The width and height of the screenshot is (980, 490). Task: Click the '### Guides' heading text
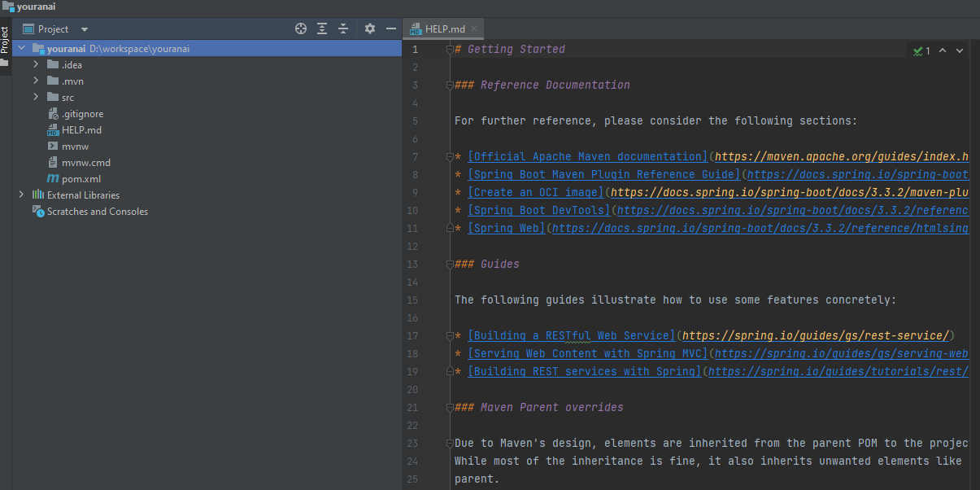(487, 265)
